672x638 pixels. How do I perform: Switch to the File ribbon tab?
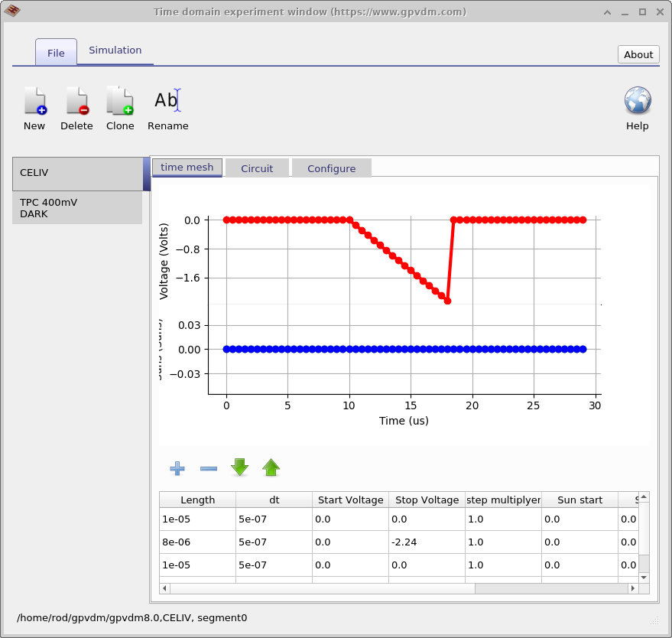coord(56,53)
